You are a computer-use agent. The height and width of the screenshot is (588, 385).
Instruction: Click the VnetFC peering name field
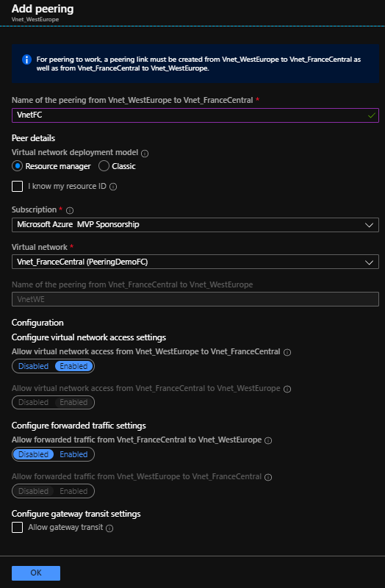(195, 115)
